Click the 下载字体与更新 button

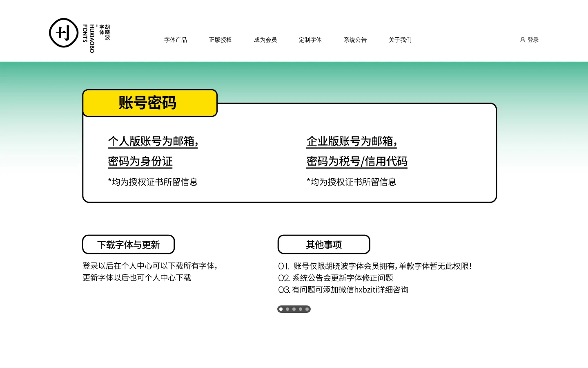tap(128, 245)
